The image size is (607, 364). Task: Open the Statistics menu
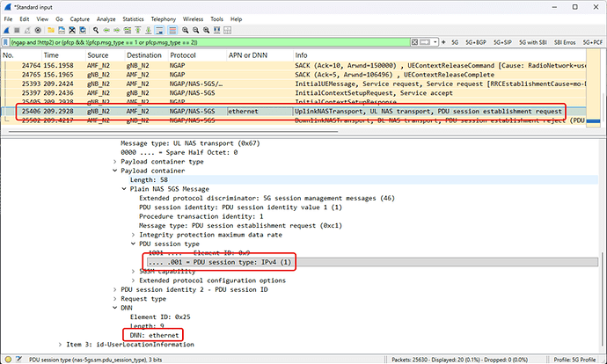point(133,18)
